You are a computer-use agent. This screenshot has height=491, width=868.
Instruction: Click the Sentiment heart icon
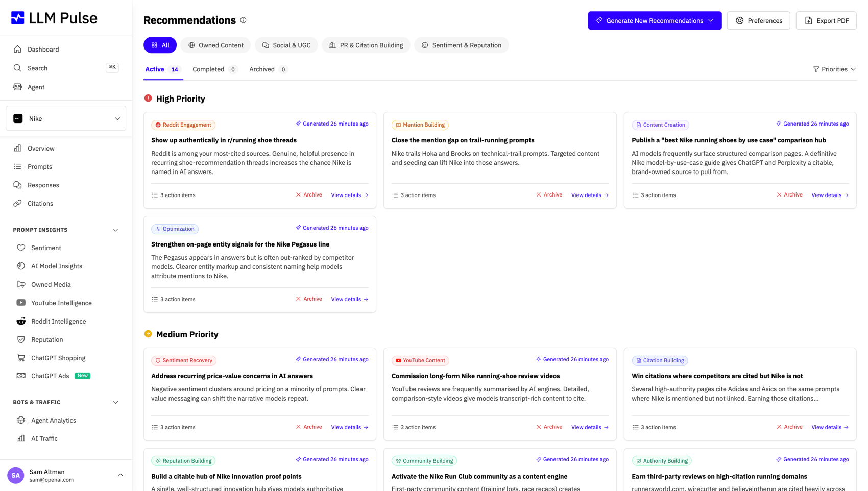[x=21, y=248]
